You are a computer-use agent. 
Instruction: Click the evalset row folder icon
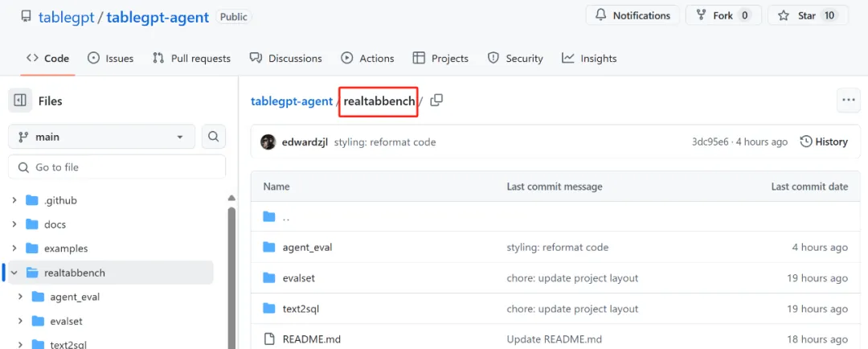[x=269, y=277]
